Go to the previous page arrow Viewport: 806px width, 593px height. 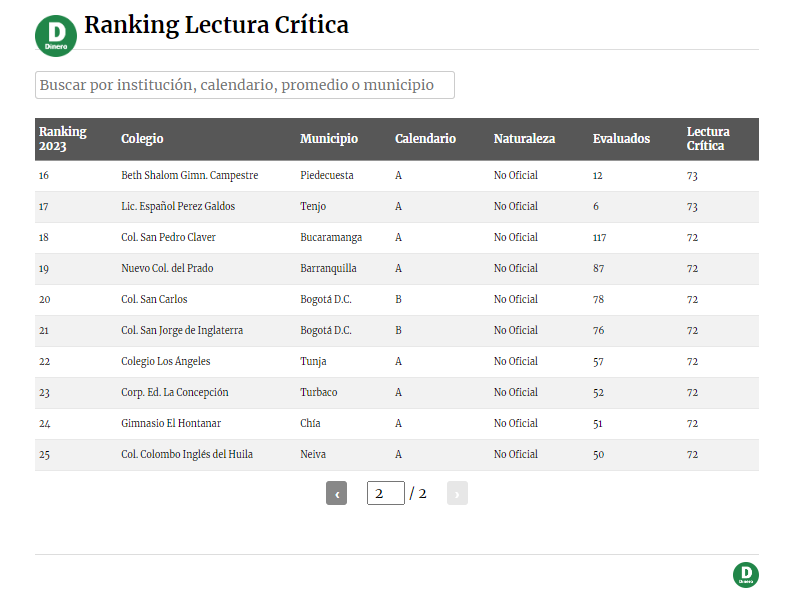click(x=337, y=493)
